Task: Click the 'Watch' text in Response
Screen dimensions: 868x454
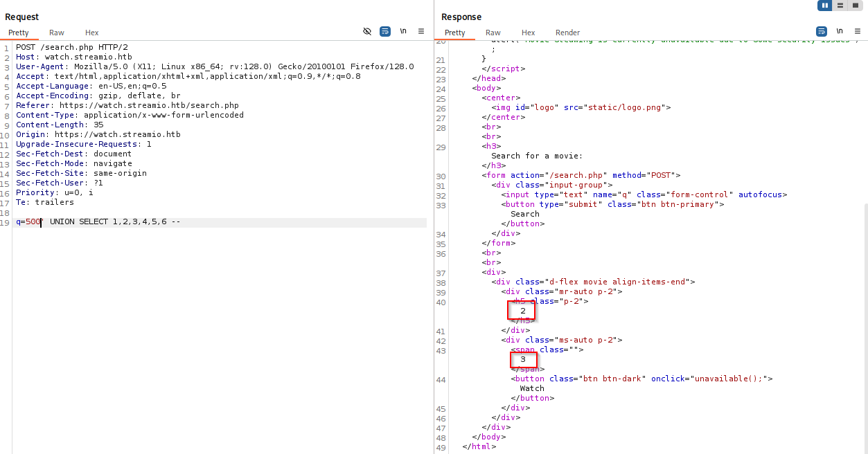Action: 532,388
